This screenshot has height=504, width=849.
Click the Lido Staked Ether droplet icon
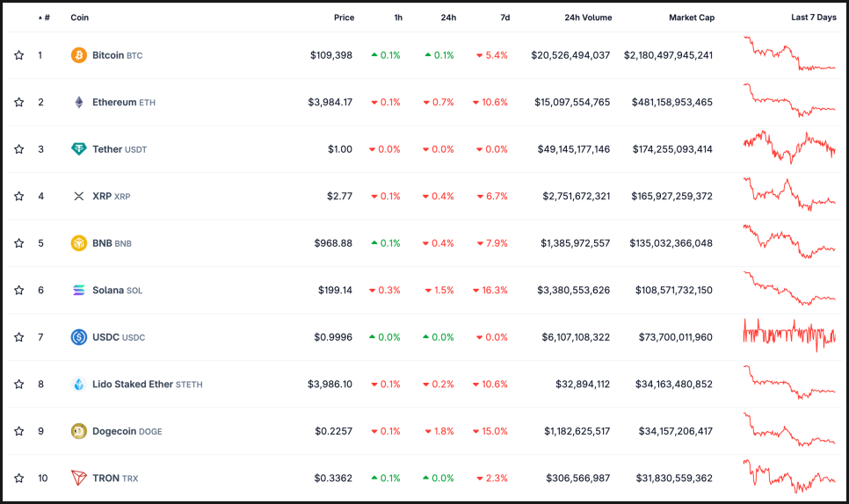tap(78, 385)
